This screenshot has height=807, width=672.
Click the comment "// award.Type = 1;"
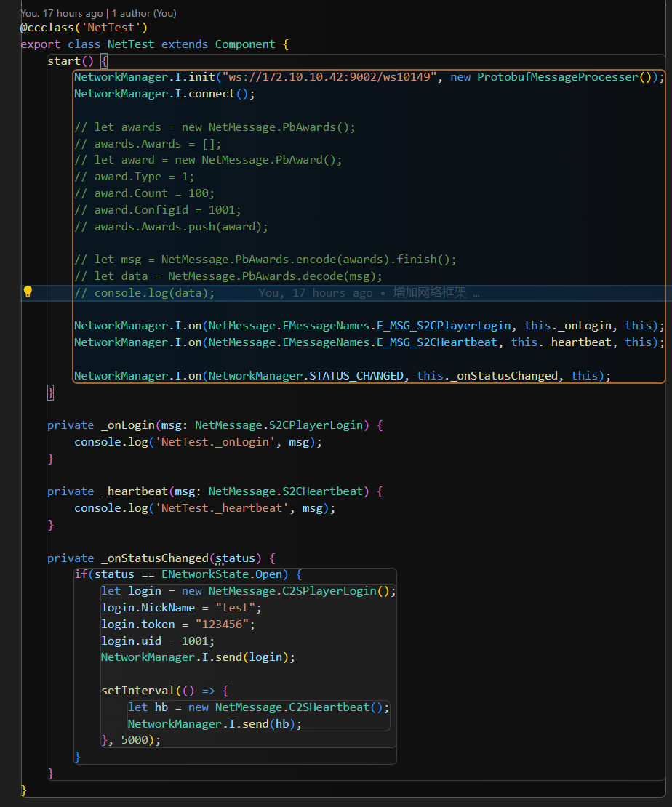coord(135,177)
